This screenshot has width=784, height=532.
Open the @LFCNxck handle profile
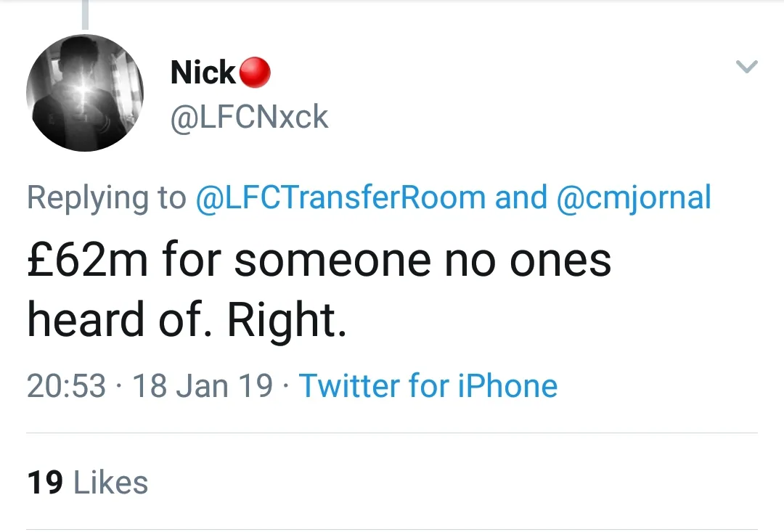[x=249, y=118]
